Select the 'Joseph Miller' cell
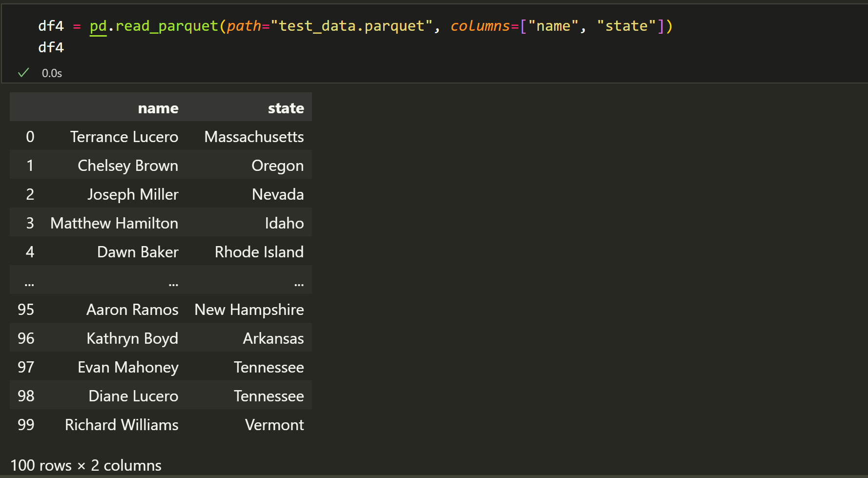Image resolution: width=868 pixels, height=478 pixels. point(133,194)
